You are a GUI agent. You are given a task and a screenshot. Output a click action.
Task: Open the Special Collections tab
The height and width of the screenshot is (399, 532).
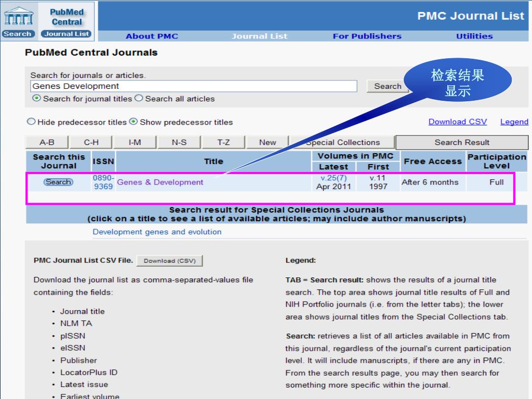coord(343,142)
